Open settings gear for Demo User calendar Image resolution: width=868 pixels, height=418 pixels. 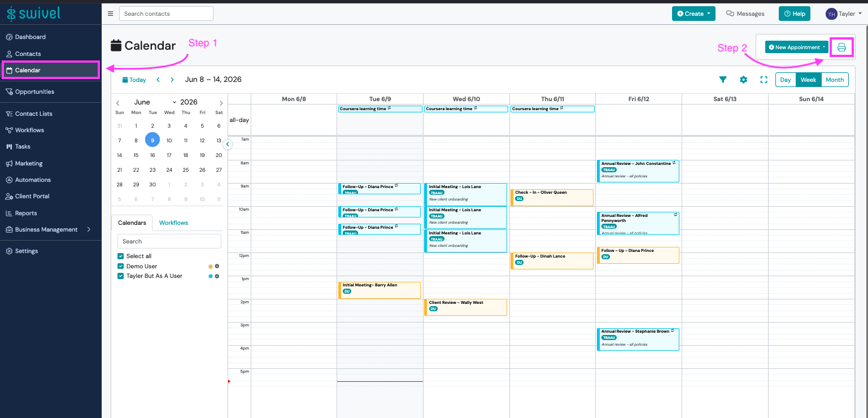point(217,266)
